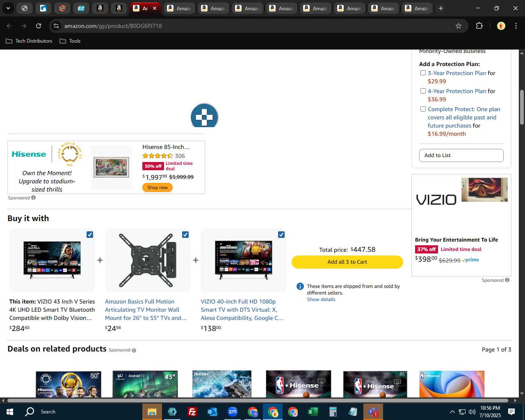Open 3-Year Protection Plan link
This screenshot has height=420, width=525.
457,73
